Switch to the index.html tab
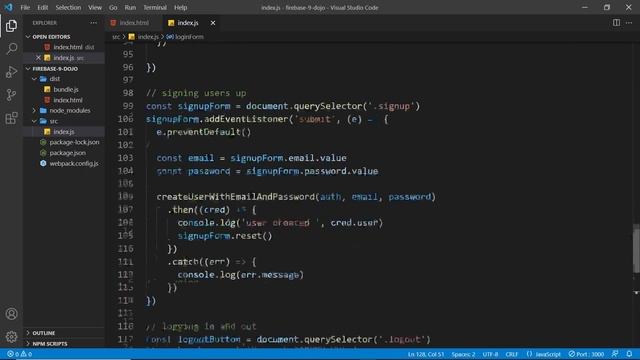The height and width of the screenshot is (360, 640). (134, 23)
